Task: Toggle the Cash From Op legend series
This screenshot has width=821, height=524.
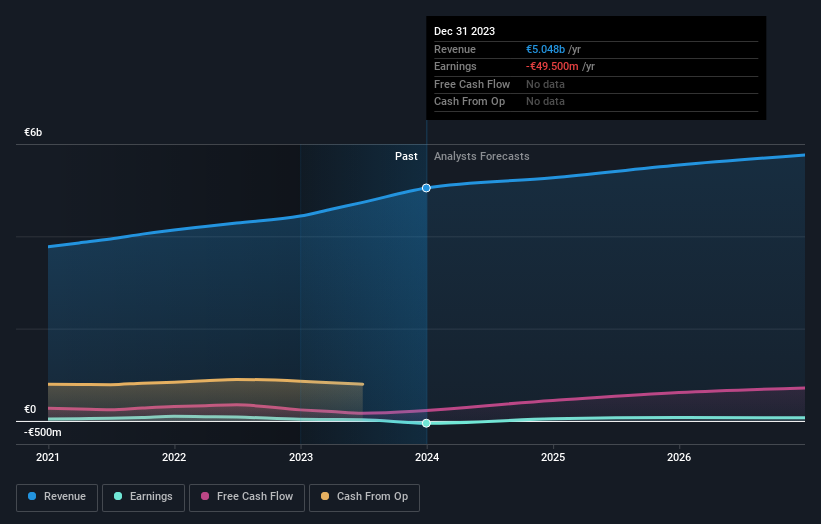Action: pos(364,497)
